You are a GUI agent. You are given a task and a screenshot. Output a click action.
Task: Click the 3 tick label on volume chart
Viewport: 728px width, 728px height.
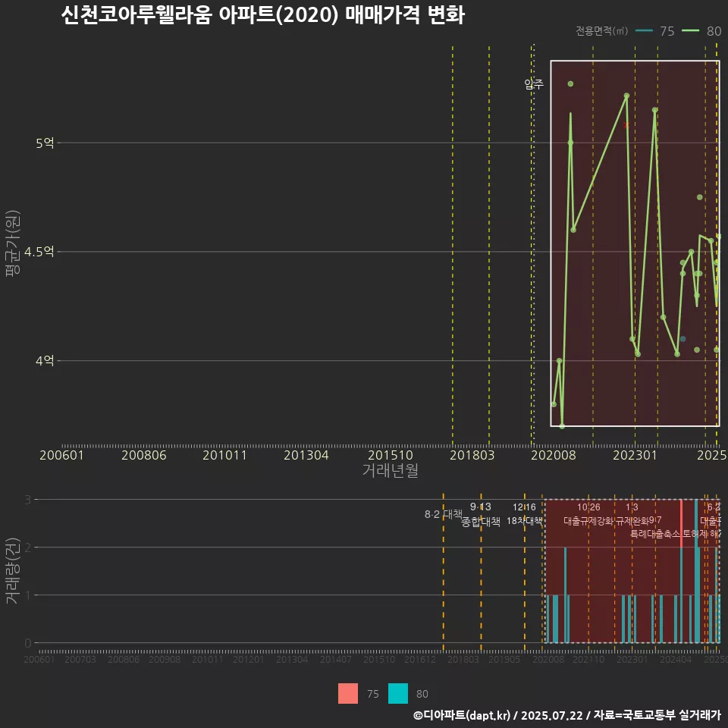tap(28, 500)
